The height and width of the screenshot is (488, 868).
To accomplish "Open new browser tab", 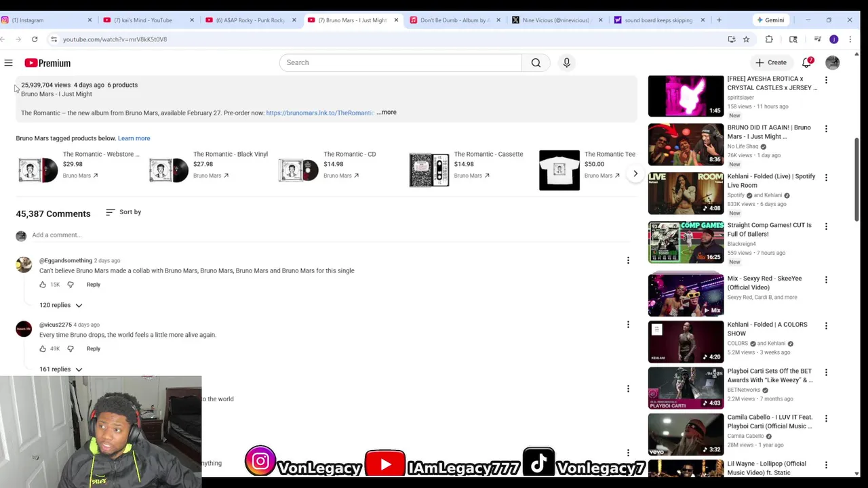I will point(719,20).
